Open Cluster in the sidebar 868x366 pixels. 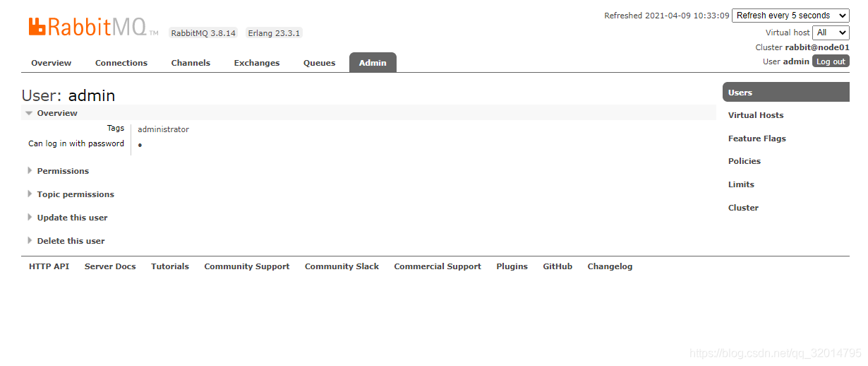743,208
